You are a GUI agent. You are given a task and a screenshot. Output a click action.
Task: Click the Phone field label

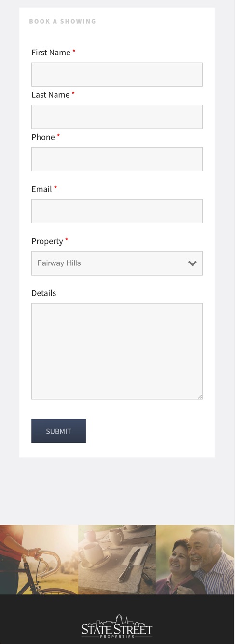(x=43, y=137)
